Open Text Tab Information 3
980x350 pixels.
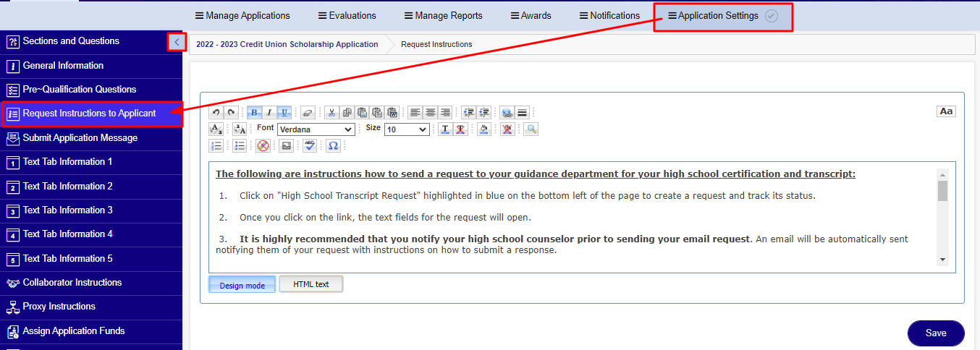(91, 210)
